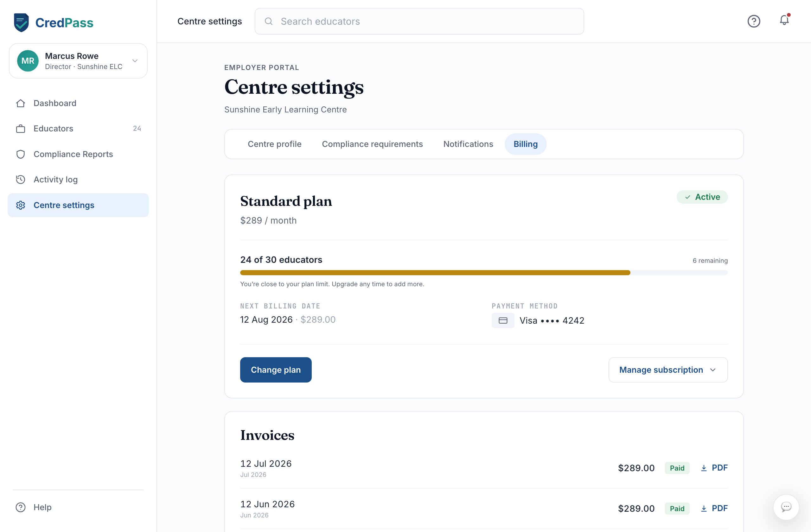Click the "Centre settings" header breadcrumb
Screen dimensions: 811x532
tap(210, 21)
